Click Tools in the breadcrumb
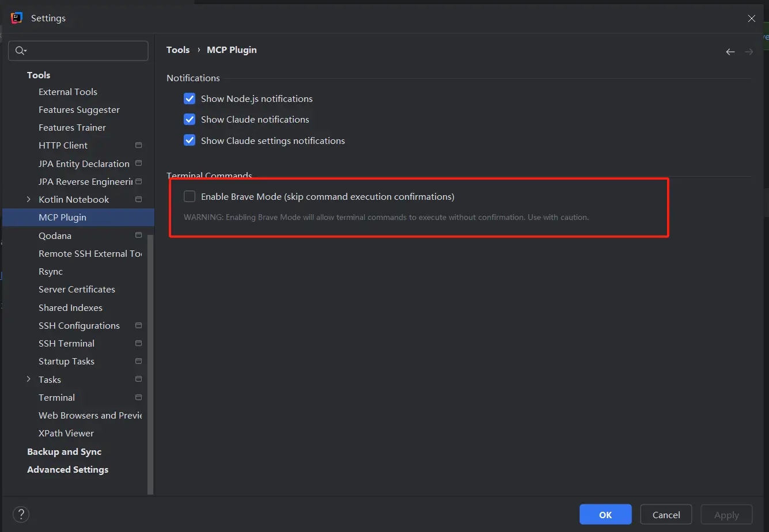769x532 pixels. click(178, 50)
